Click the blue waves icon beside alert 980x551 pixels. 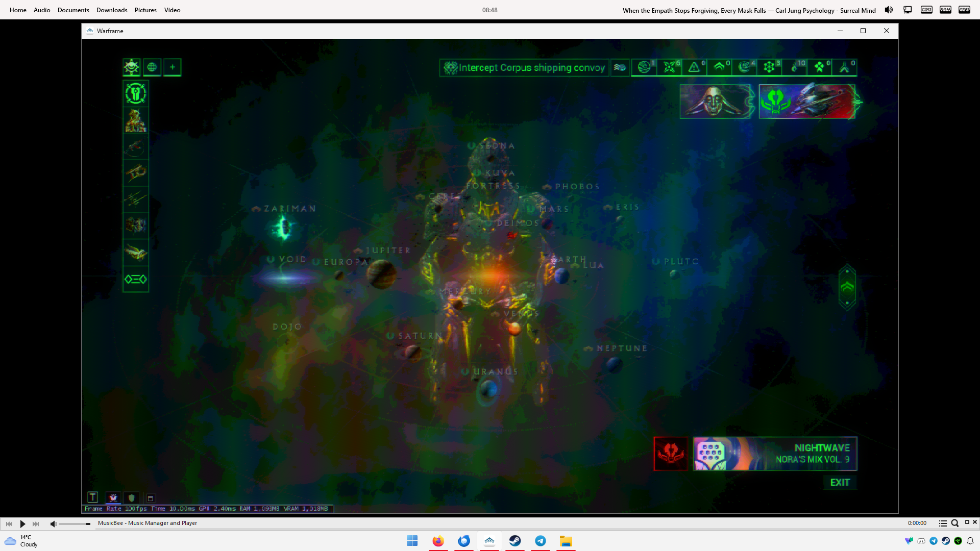[620, 68]
